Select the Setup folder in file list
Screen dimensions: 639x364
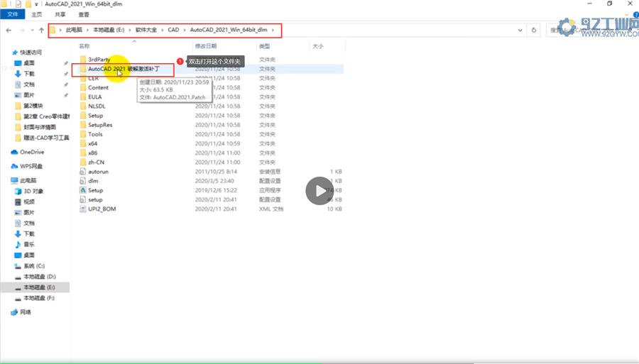coord(95,116)
